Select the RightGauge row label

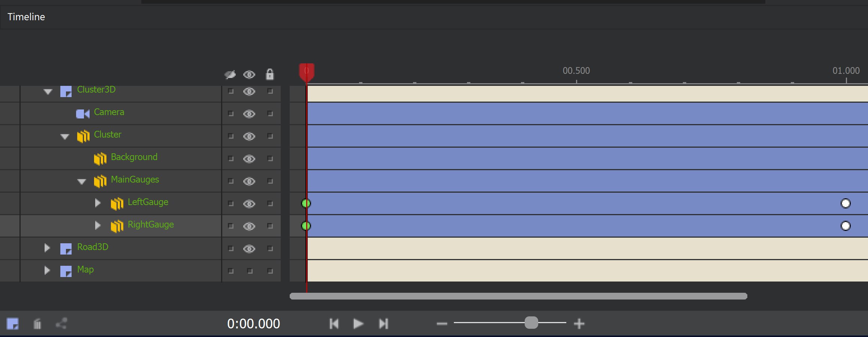151,225
